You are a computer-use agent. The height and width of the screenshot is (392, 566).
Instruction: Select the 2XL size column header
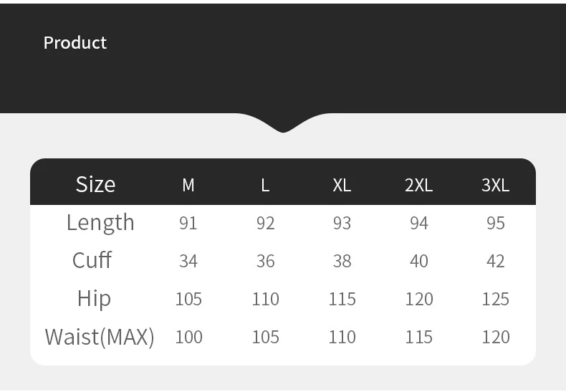click(418, 186)
